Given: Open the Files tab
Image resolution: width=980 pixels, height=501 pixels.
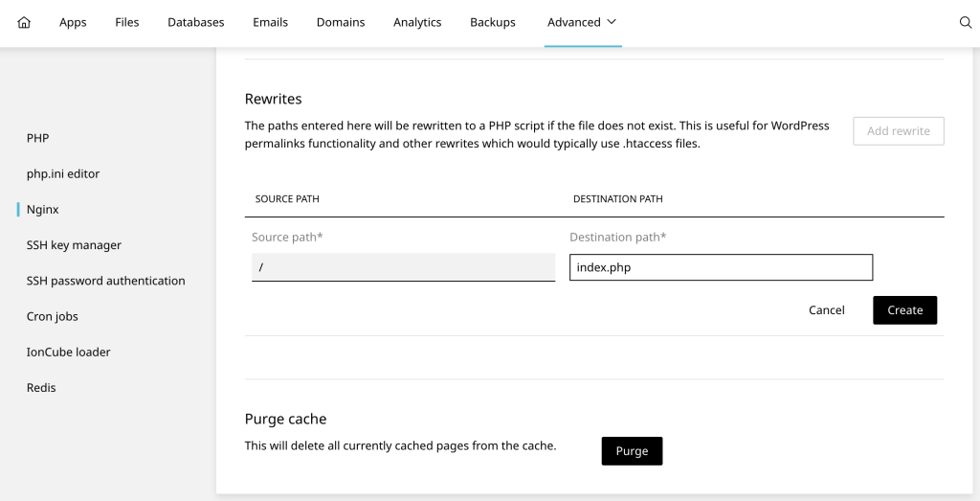Looking at the screenshot, I should (x=127, y=23).
